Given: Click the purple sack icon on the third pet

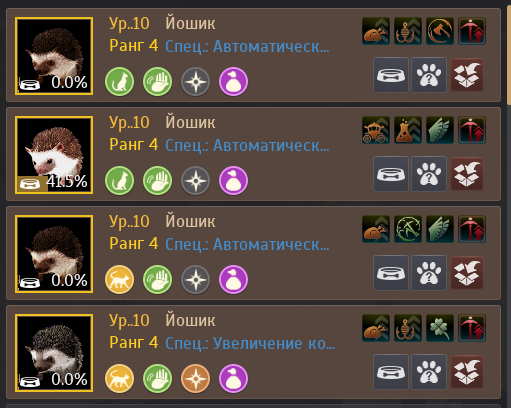Looking at the screenshot, I should click(x=233, y=279).
